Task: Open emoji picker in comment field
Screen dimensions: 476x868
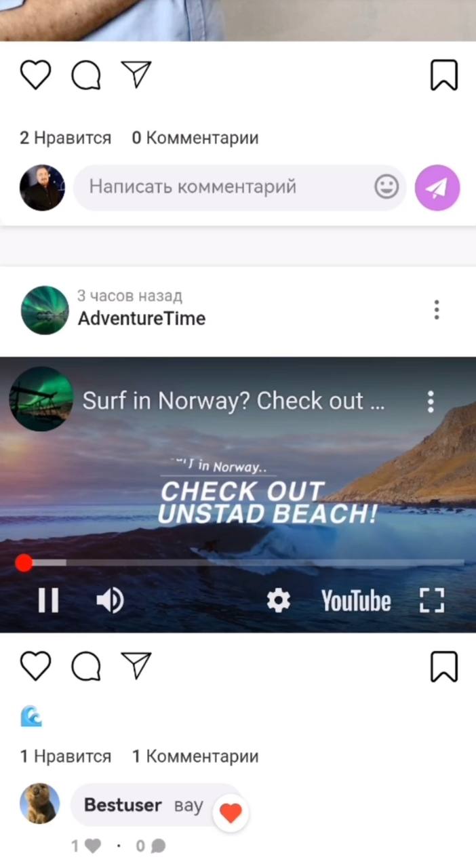Action: click(x=386, y=186)
